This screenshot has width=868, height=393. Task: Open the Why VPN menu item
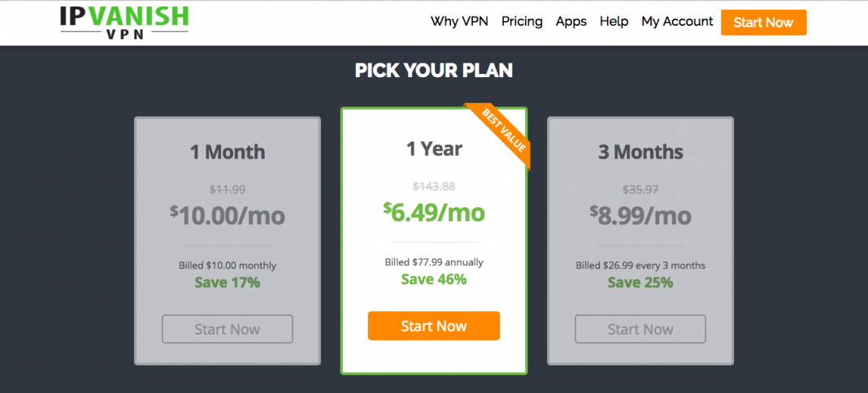[459, 22]
